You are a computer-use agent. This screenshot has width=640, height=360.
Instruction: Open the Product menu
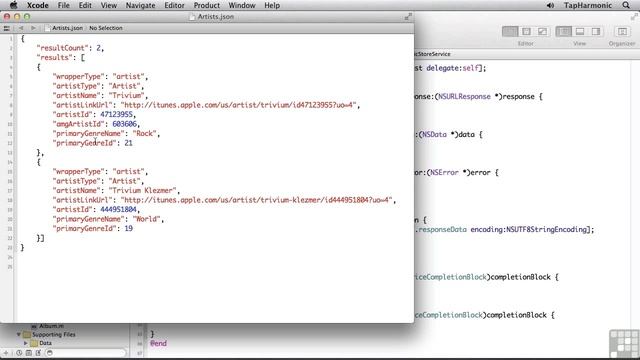pyautogui.click(x=207, y=5)
